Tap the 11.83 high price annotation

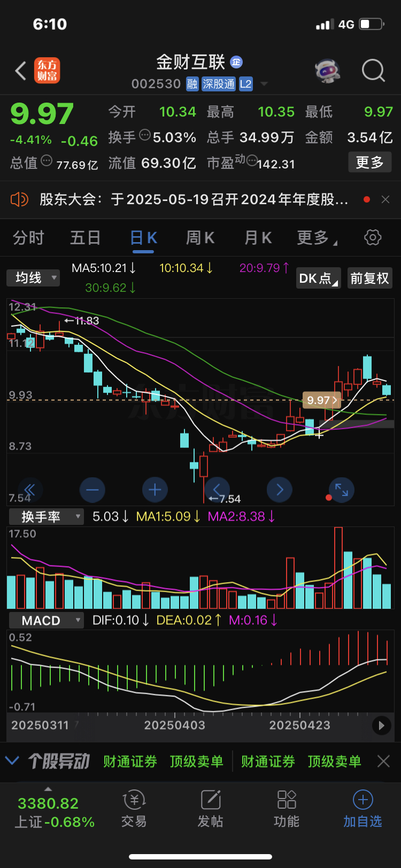pyautogui.click(x=81, y=321)
